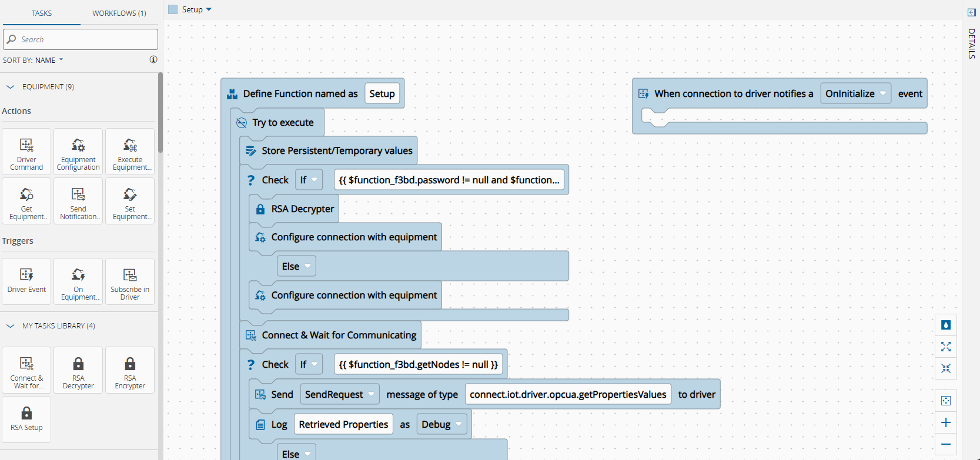Screen dimensions: 980x460
Task: Select the RSA Setup library task
Action: tap(26, 419)
